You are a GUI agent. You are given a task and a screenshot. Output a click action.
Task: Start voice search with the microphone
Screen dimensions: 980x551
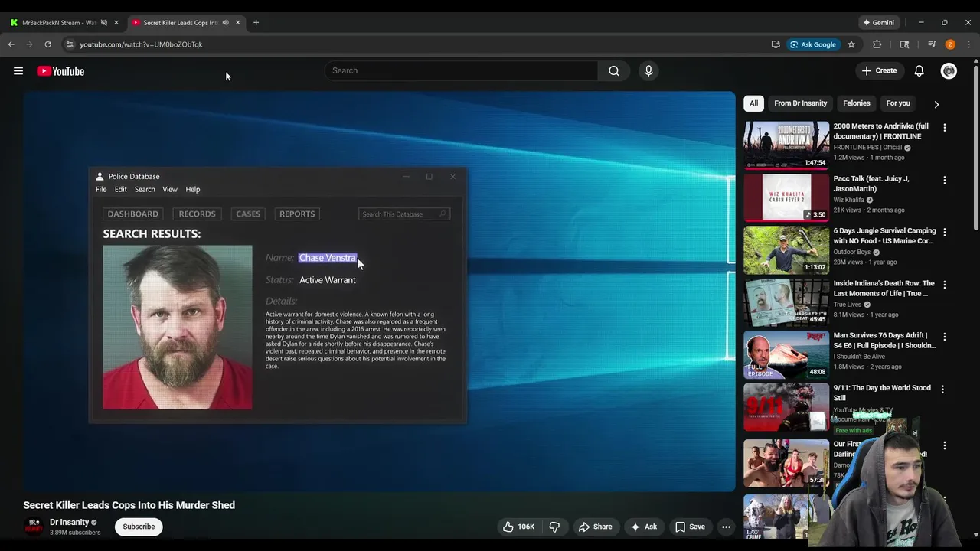click(648, 70)
